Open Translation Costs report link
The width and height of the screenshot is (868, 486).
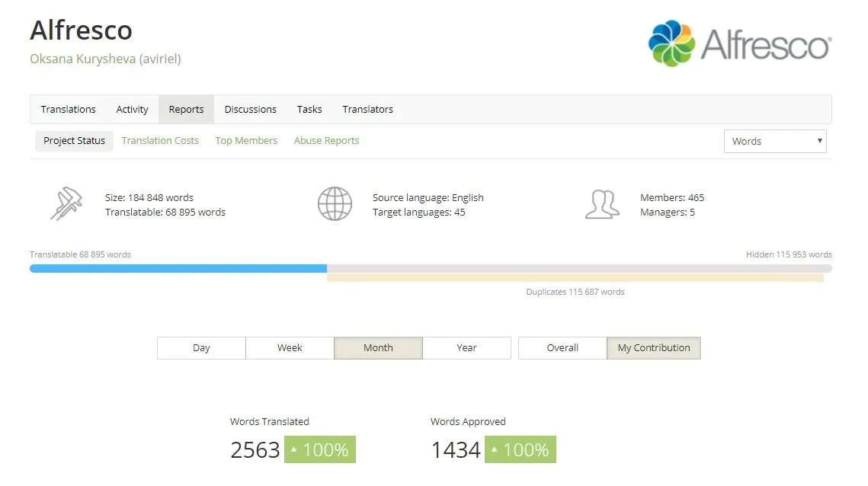160,141
